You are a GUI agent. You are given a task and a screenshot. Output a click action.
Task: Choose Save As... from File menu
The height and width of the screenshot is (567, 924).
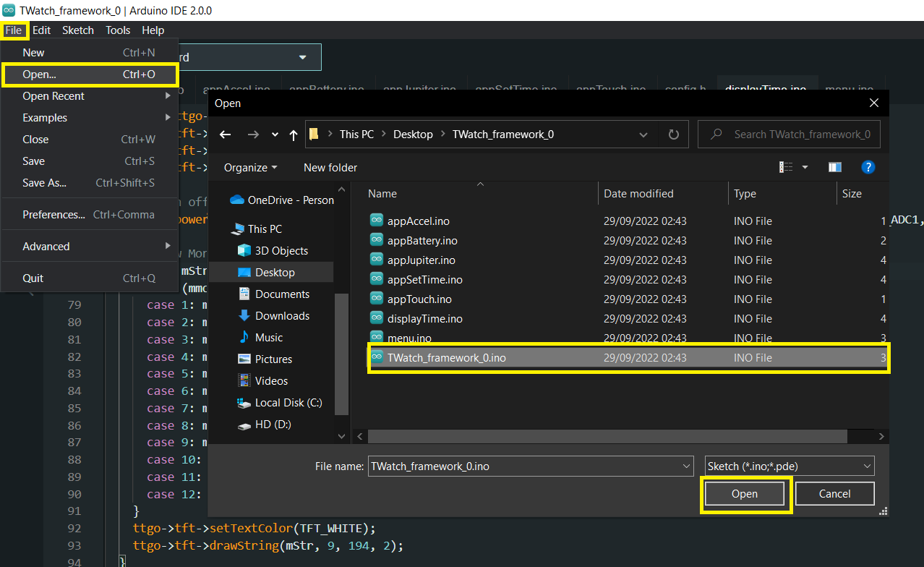click(x=89, y=183)
